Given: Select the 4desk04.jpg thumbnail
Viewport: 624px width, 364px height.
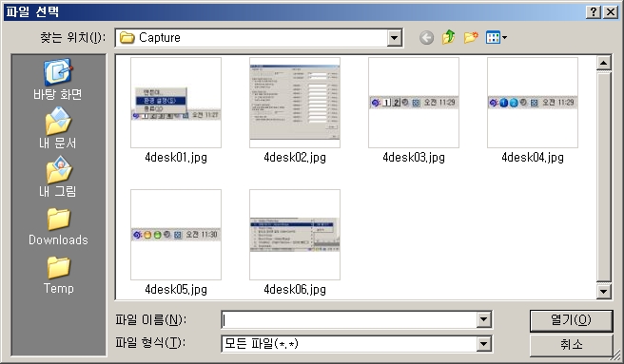Looking at the screenshot, I should pyautogui.click(x=533, y=103).
